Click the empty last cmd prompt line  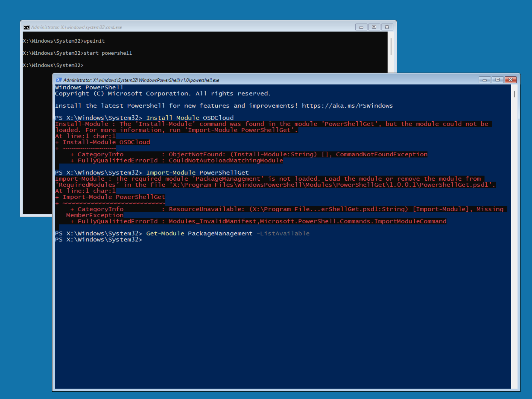pos(122,65)
